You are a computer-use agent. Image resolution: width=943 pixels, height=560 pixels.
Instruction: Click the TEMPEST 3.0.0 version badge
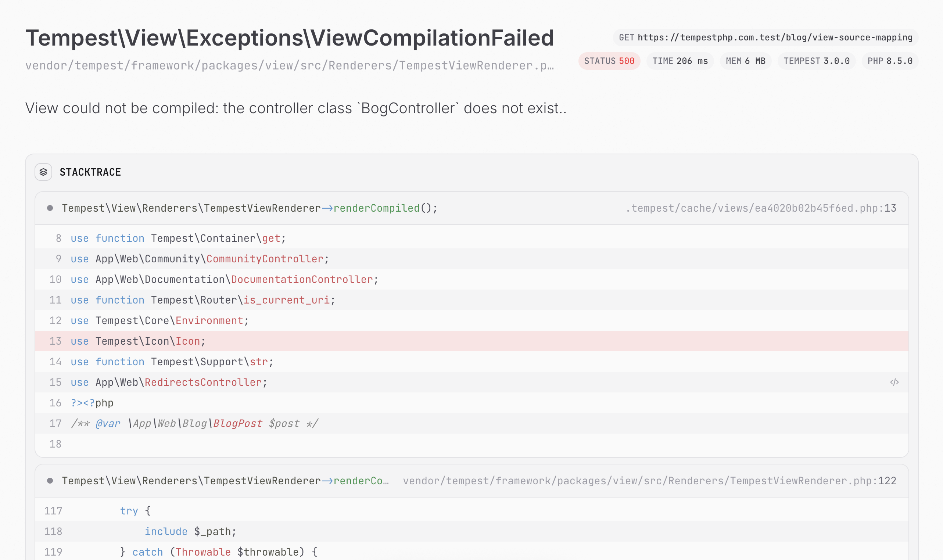(816, 61)
